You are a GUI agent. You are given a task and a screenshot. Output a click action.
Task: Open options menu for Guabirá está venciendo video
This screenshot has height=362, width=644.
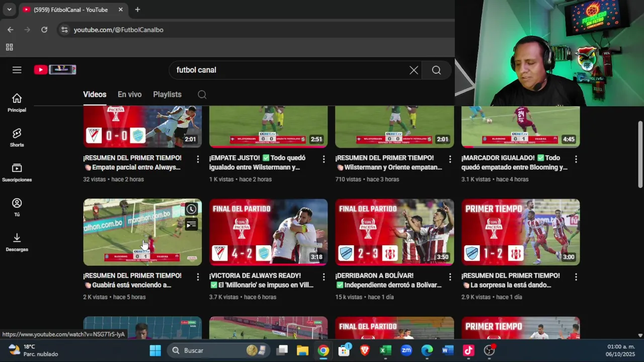[198, 277]
